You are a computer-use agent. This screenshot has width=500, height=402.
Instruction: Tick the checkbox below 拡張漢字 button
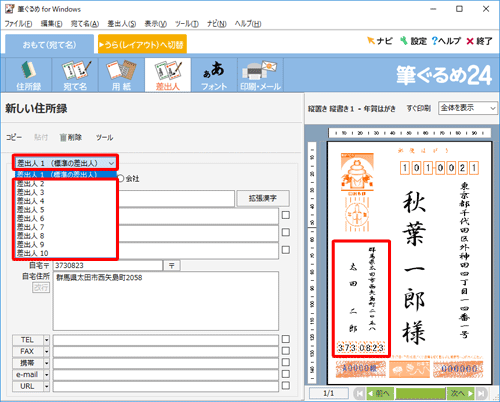click(286, 215)
